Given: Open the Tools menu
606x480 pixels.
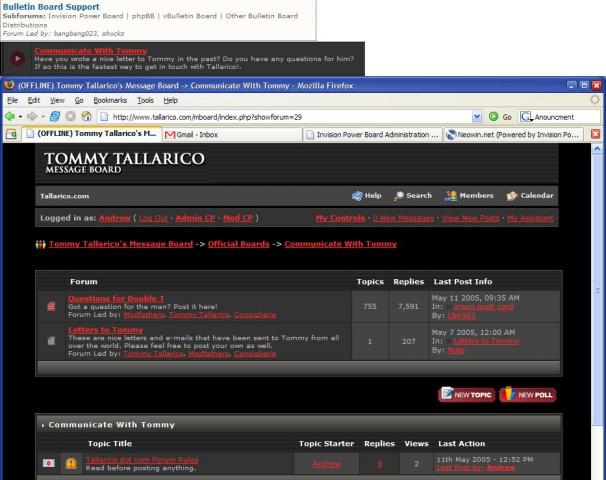Looking at the screenshot, I should 145,100.
